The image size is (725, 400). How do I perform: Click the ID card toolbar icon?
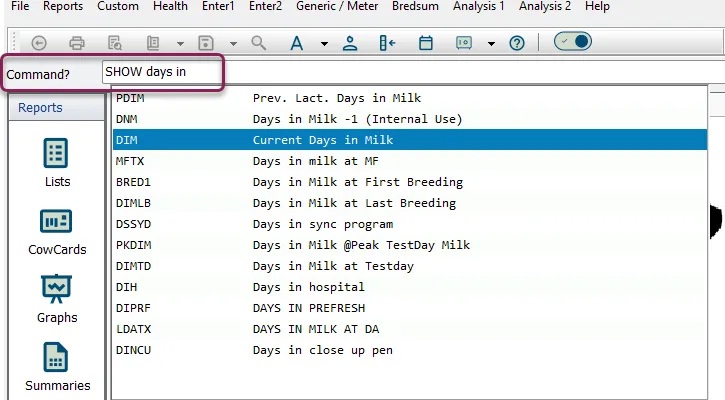pyautogui.click(x=464, y=43)
